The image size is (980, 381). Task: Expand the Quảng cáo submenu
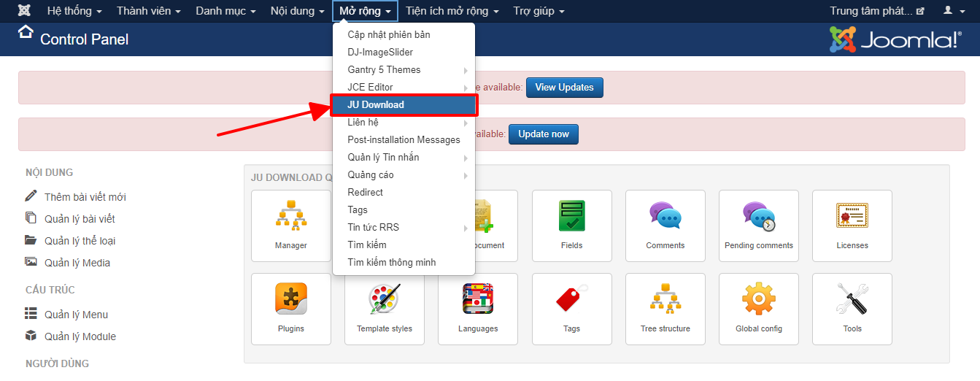(404, 175)
